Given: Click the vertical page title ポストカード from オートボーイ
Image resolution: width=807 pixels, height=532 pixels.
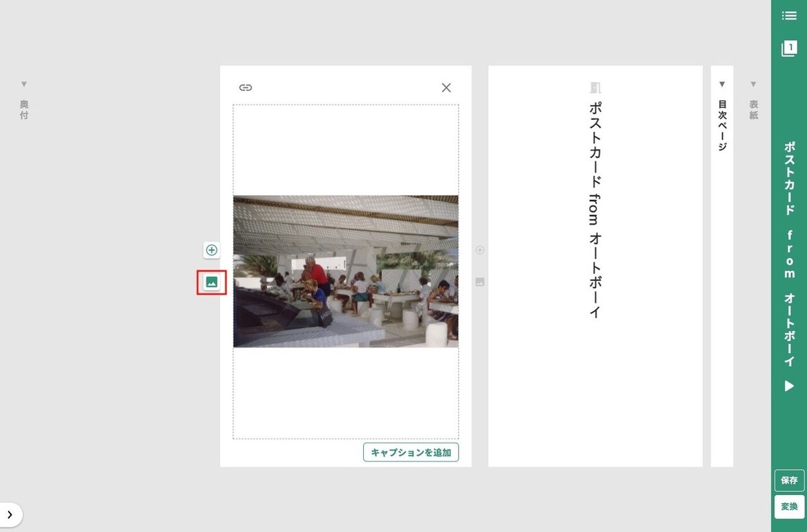Looking at the screenshot, I should (594, 209).
